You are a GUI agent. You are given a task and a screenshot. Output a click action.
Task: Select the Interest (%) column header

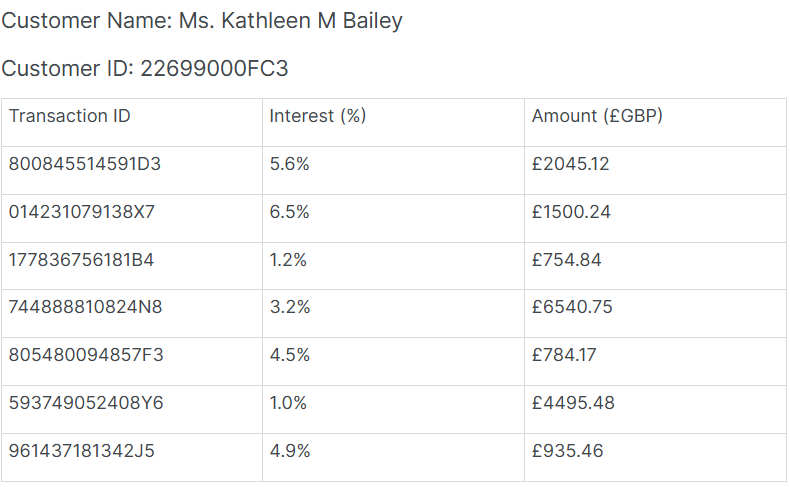[x=318, y=116]
